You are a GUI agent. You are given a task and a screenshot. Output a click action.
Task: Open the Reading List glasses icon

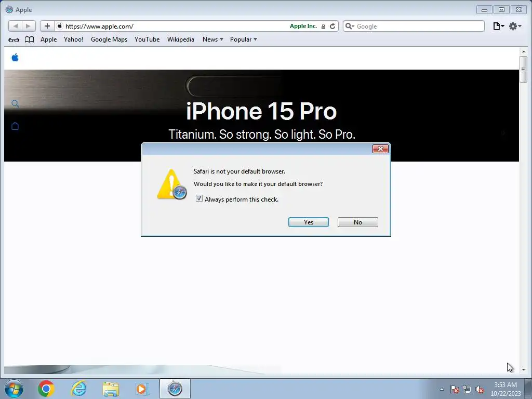(14, 39)
